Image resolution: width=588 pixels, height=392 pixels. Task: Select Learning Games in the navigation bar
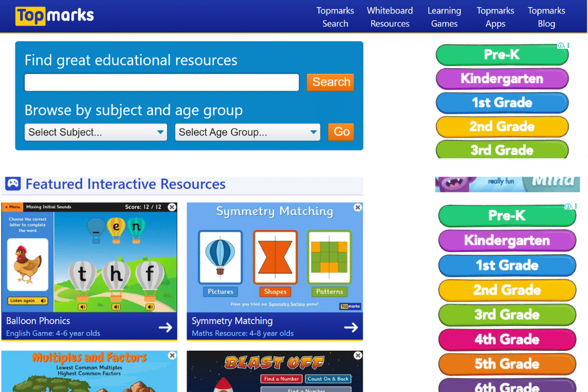pos(444,17)
